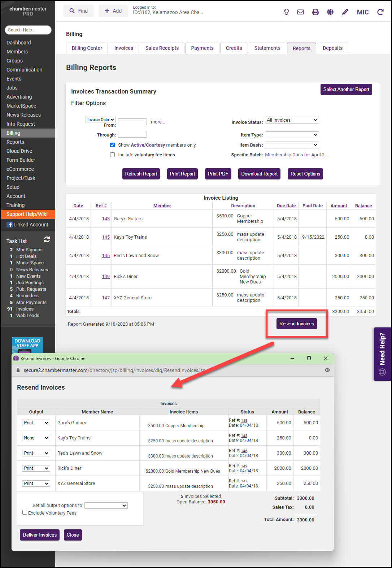Viewport: 392px width, 568px height.
Task: Uncheck Show Active/Courtesy members only
Action: [113, 145]
